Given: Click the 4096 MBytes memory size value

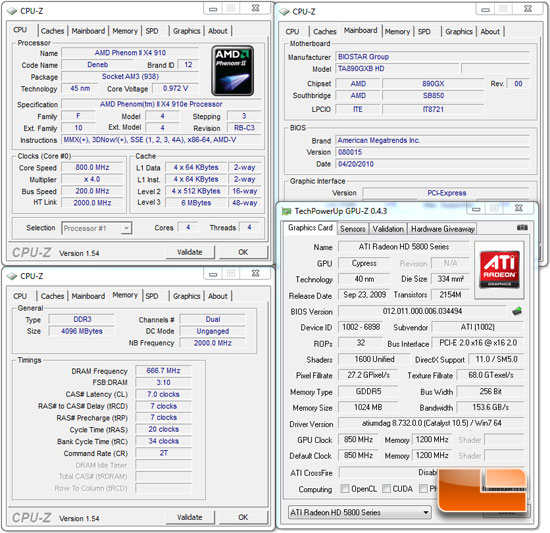Looking at the screenshot, I should pos(82,331).
